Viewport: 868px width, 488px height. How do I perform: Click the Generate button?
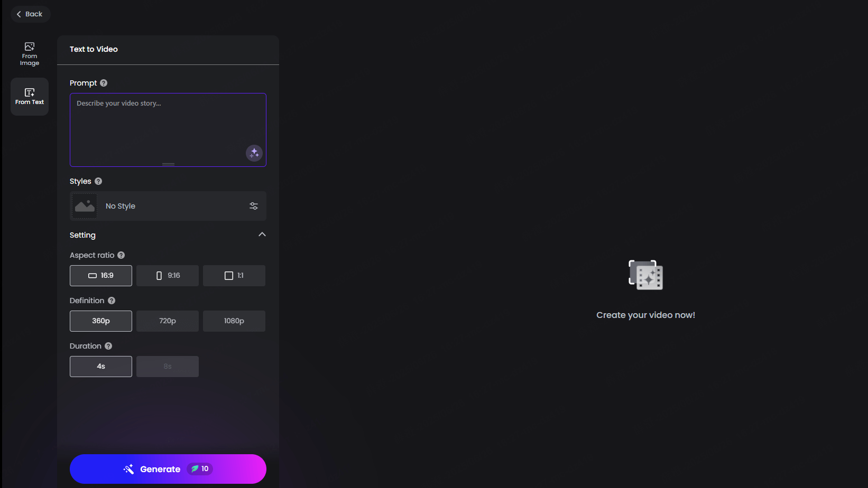tap(168, 469)
